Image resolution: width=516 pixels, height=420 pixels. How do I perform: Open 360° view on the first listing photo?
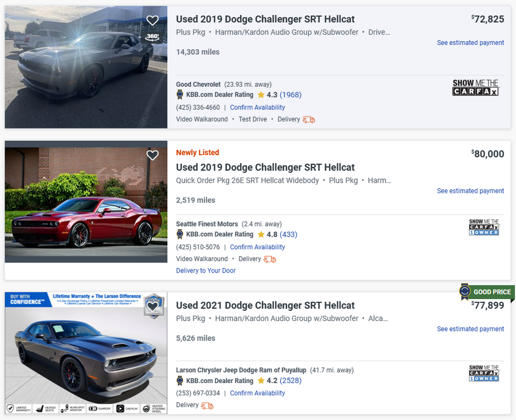pos(152,37)
